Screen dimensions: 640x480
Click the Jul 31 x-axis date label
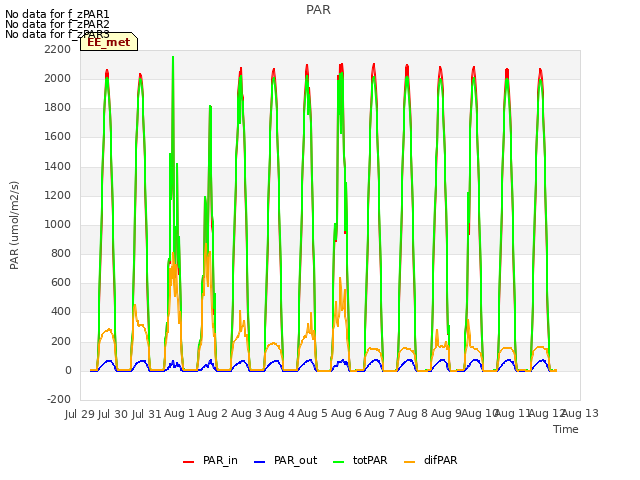click(x=147, y=414)
